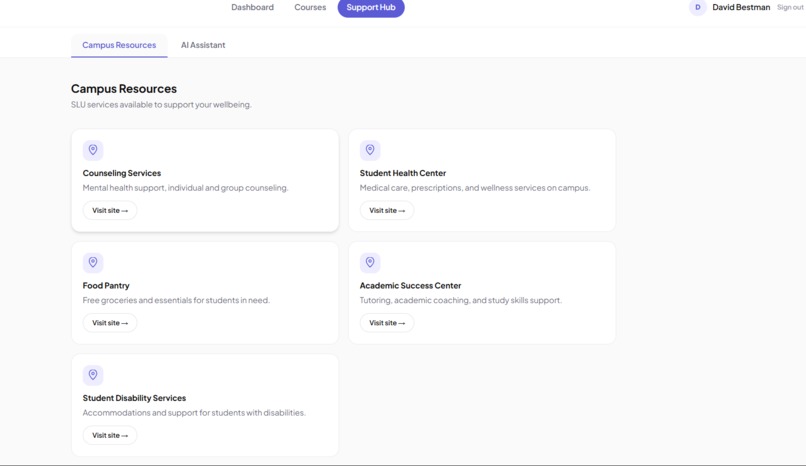Click the David Bestman user name

click(741, 7)
